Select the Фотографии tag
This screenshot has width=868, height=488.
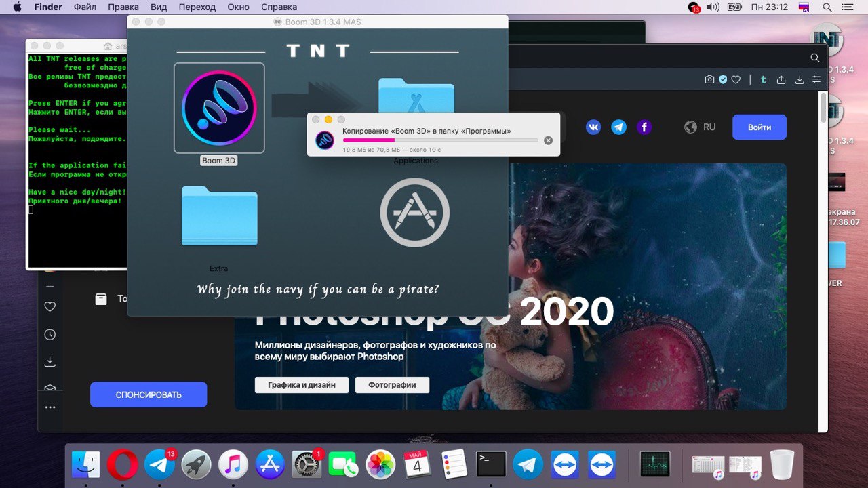(392, 385)
